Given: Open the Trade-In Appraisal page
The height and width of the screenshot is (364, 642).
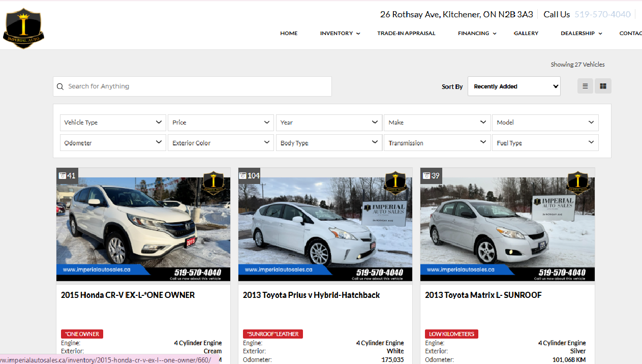Looking at the screenshot, I should pyautogui.click(x=406, y=34).
